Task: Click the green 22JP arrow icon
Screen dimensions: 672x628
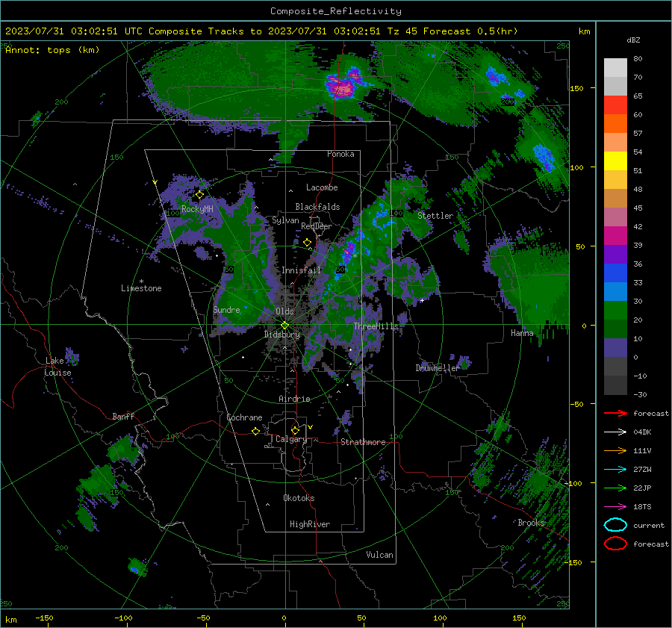Action: coord(615,488)
